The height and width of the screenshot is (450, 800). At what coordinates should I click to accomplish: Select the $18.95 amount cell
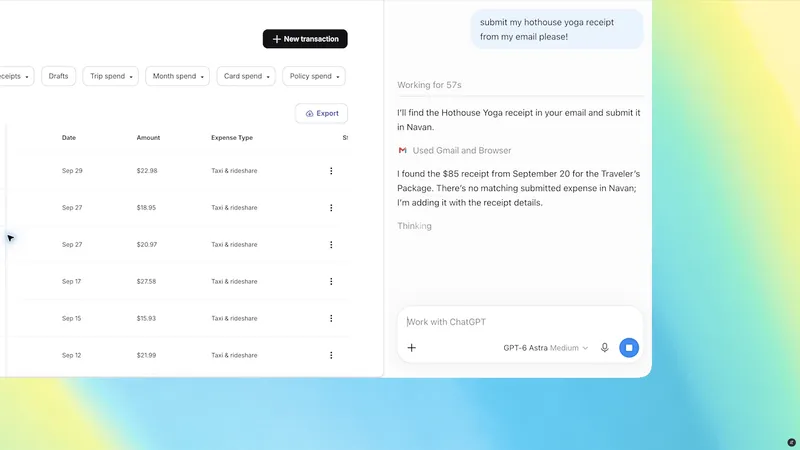click(x=146, y=208)
